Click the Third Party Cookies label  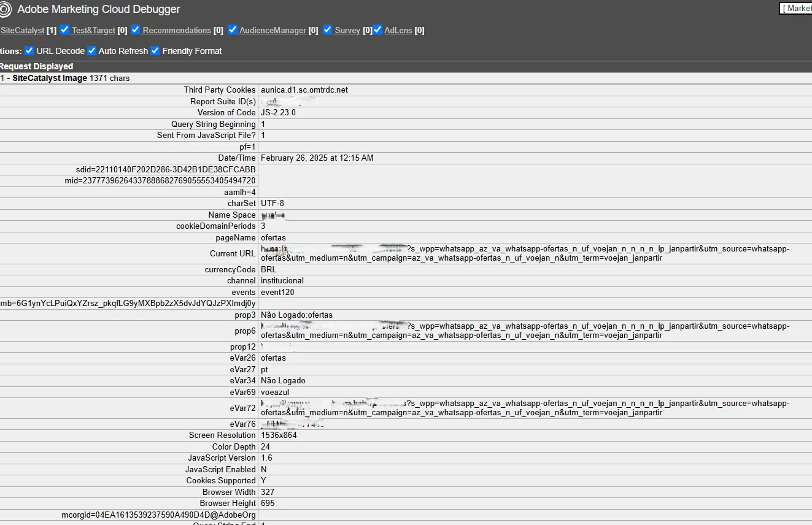pos(220,90)
